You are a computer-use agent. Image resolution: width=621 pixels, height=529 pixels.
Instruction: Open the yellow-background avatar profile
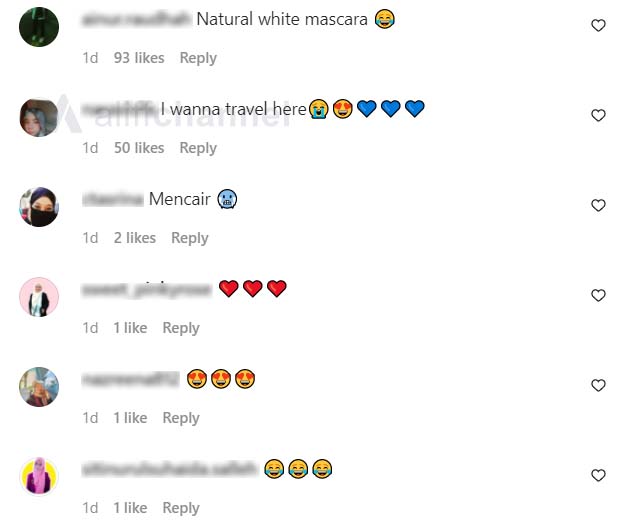39,477
